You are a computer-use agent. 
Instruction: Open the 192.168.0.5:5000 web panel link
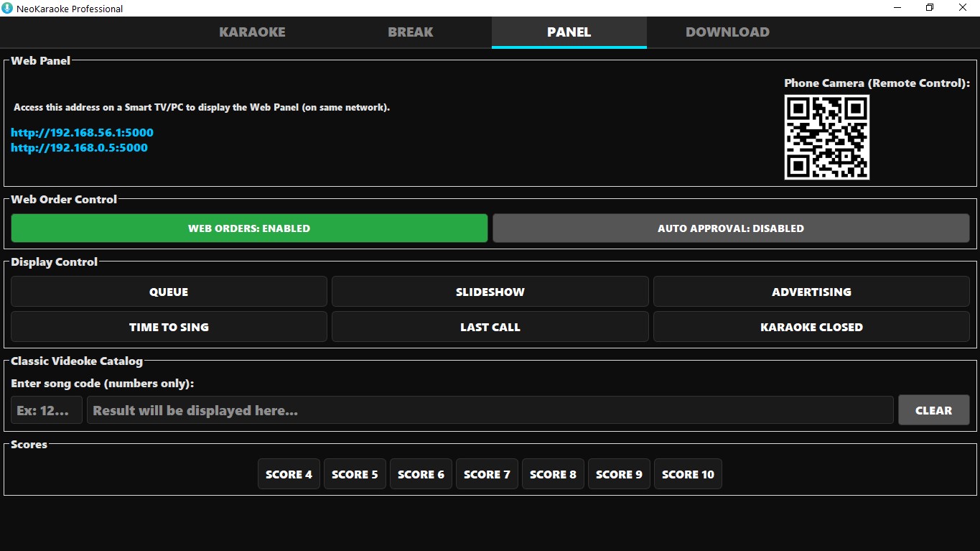(x=79, y=148)
